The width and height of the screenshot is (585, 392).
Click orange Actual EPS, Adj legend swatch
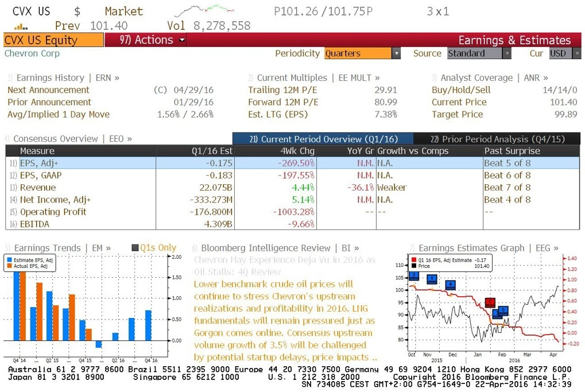(9, 266)
